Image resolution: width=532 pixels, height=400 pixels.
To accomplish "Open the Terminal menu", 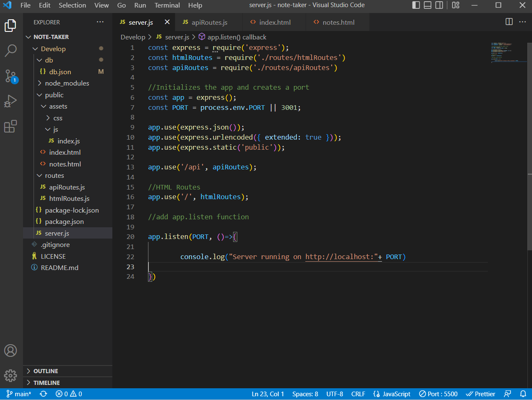I will click(x=167, y=5).
